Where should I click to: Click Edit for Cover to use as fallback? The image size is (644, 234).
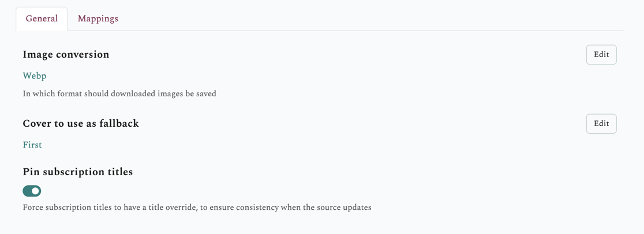coord(601,123)
